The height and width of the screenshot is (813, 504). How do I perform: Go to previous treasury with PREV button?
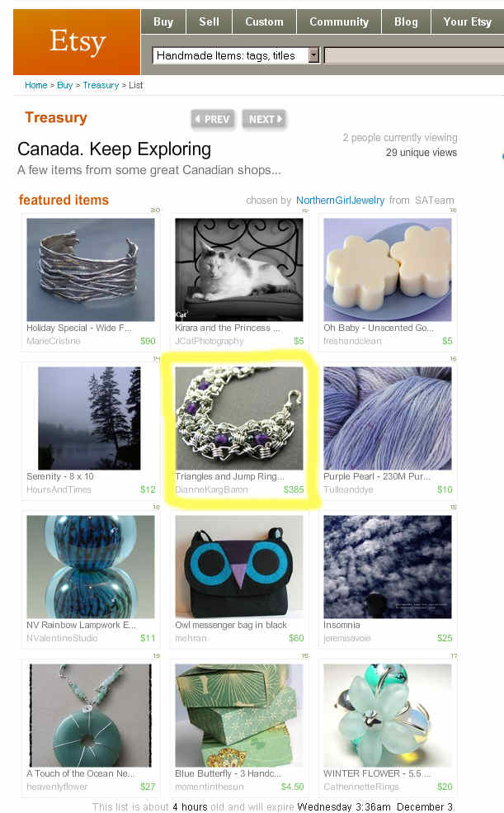212,119
